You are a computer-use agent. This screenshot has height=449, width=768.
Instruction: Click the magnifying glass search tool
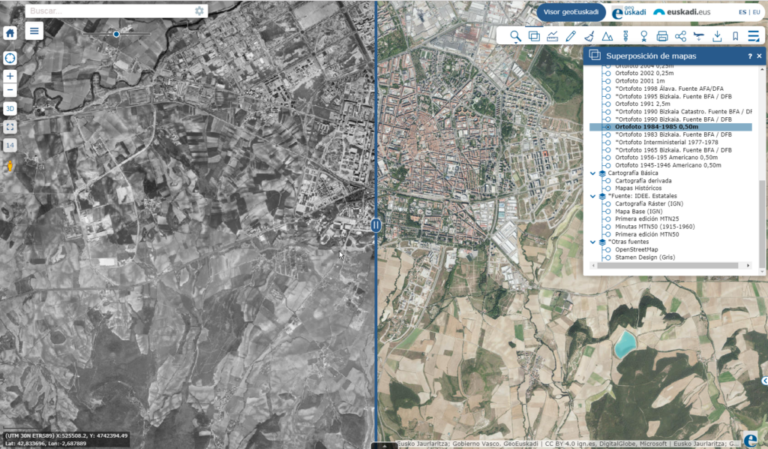(x=515, y=36)
